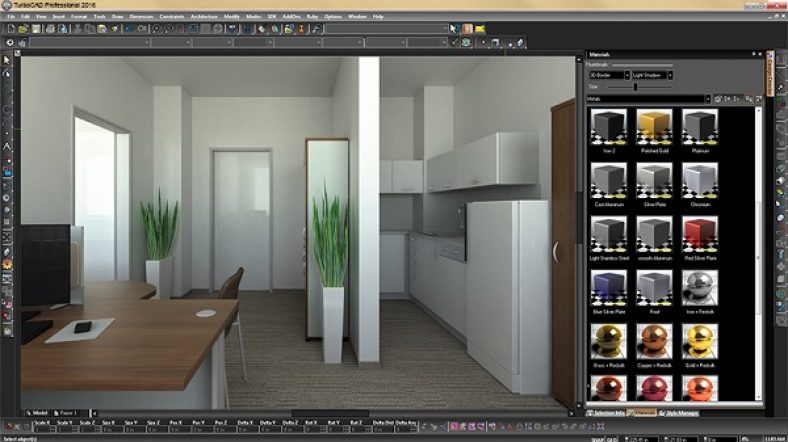Switch to the Style Manager tab

(679, 413)
